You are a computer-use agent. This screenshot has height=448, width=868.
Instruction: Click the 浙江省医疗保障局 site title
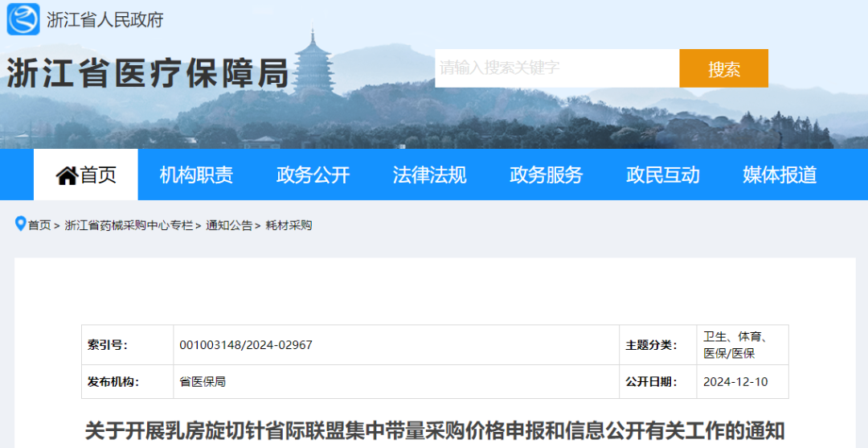coord(148,75)
